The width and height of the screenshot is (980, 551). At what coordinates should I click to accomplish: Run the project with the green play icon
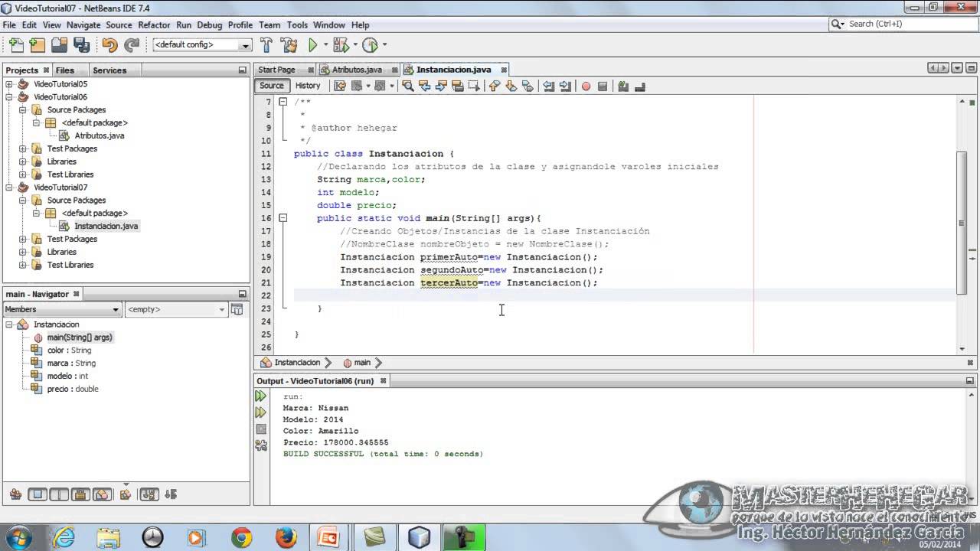313,45
